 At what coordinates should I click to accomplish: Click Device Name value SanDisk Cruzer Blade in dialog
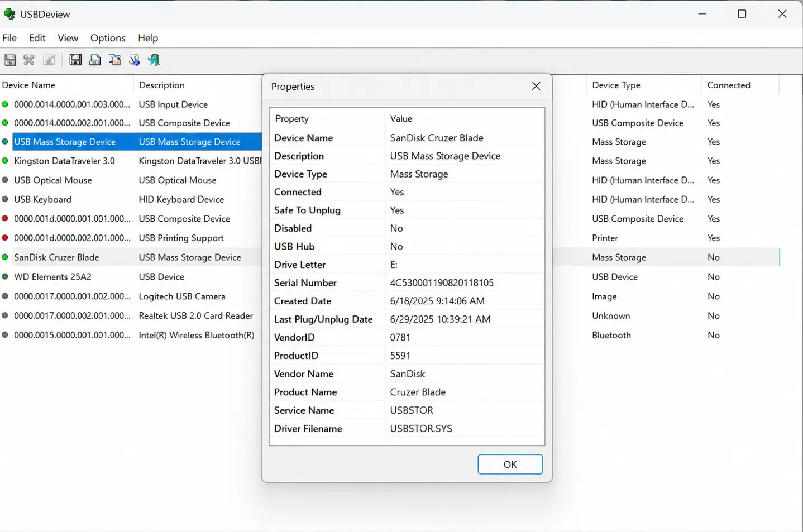tap(437, 138)
